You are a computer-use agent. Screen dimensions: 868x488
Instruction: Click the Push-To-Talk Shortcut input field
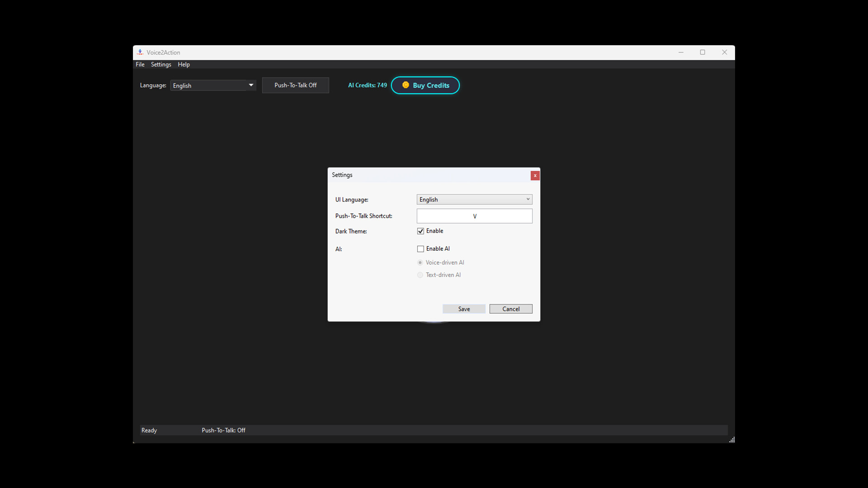click(474, 216)
